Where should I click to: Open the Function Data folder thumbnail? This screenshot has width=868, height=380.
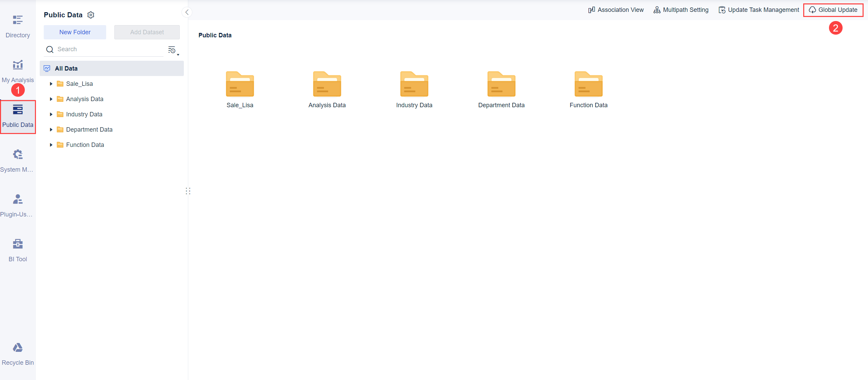click(588, 84)
